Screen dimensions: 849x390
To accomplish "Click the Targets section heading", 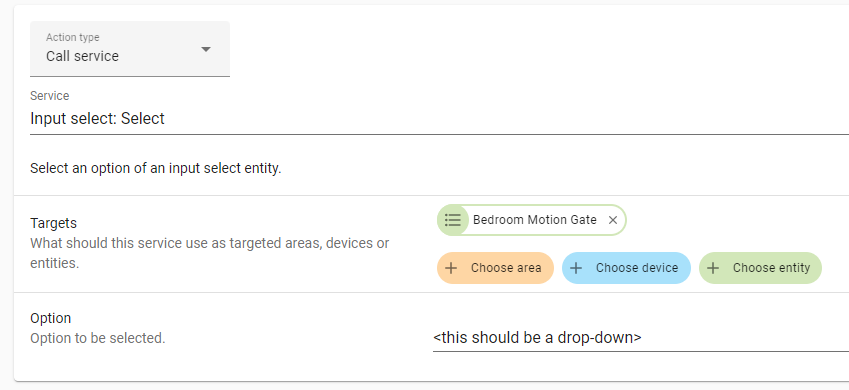I will 54,223.
